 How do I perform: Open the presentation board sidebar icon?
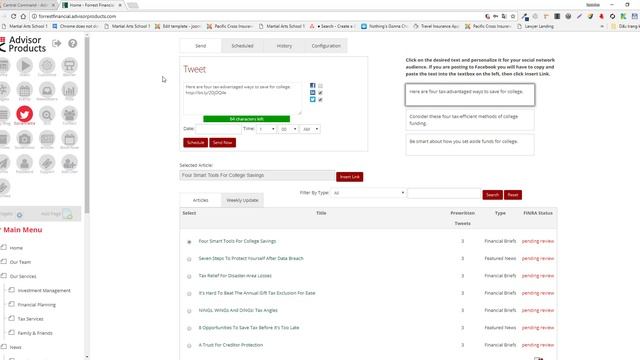69,65
